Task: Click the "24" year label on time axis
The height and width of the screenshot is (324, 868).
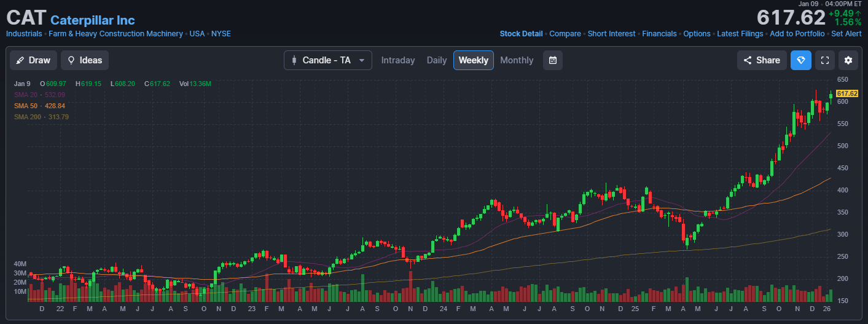Action: [443, 308]
